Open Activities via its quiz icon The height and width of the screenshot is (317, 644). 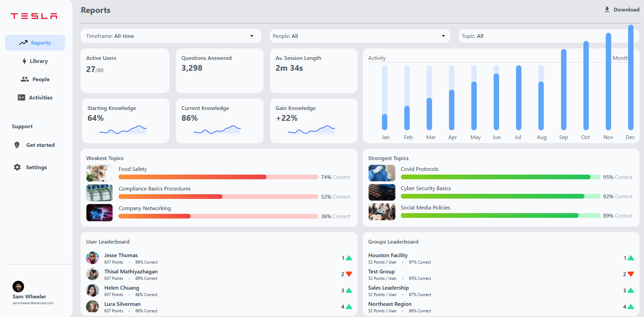pos(21,97)
